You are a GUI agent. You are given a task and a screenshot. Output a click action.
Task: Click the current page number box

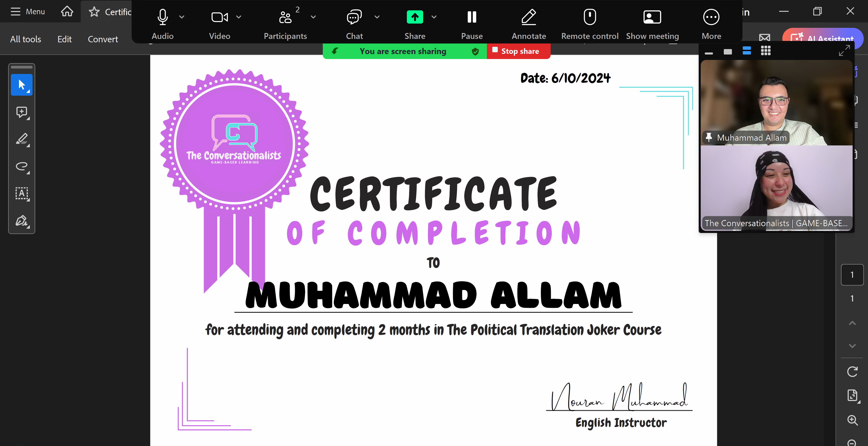click(852, 275)
